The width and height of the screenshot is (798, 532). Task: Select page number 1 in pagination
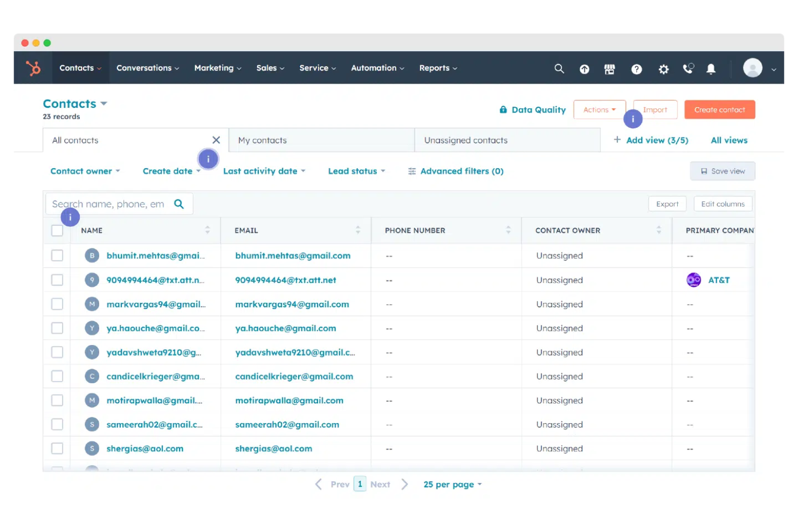point(360,484)
